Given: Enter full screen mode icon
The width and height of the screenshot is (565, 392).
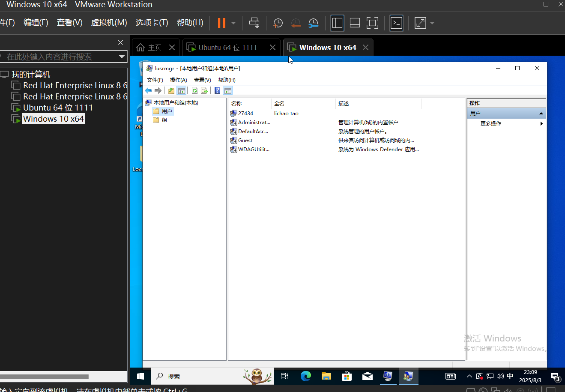Looking at the screenshot, I should point(373,23).
